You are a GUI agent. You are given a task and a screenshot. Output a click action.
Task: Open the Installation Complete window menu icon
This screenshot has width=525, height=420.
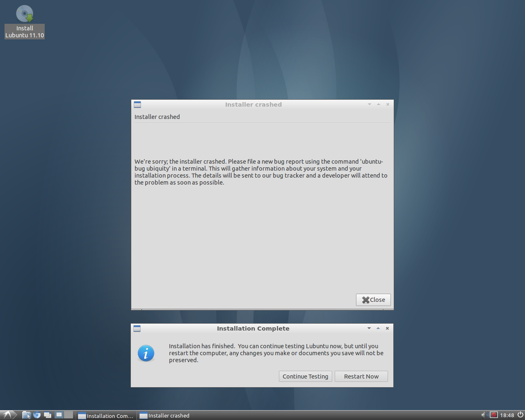pyautogui.click(x=137, y=329)
